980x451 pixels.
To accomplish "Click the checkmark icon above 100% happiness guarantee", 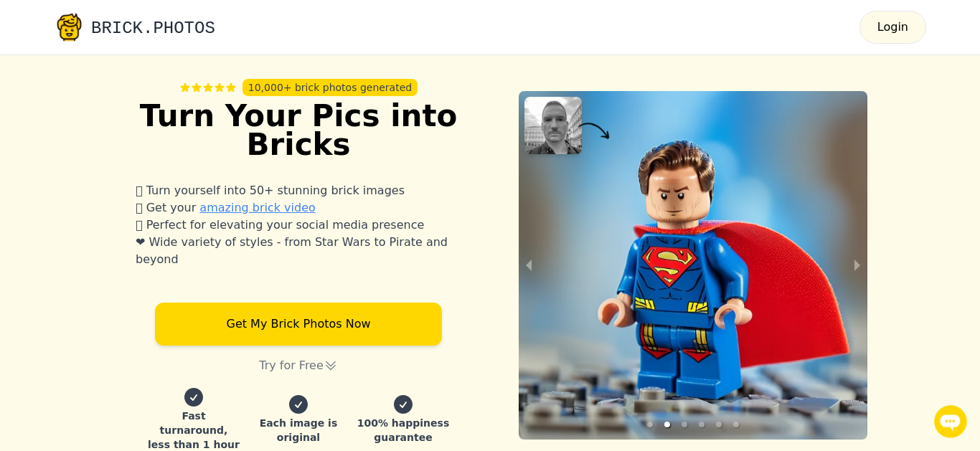I will [403, 404].
